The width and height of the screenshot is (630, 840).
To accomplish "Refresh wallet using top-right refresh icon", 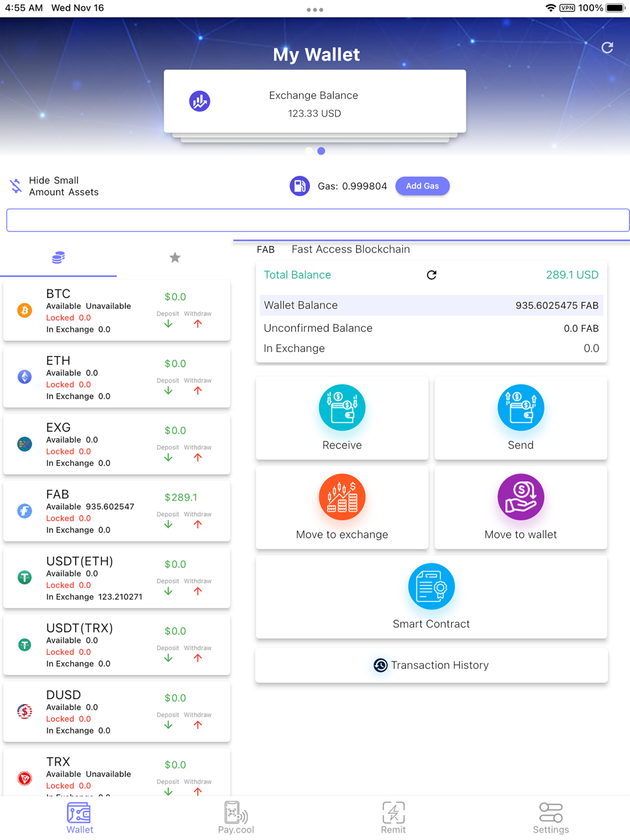I will [607, 47].
